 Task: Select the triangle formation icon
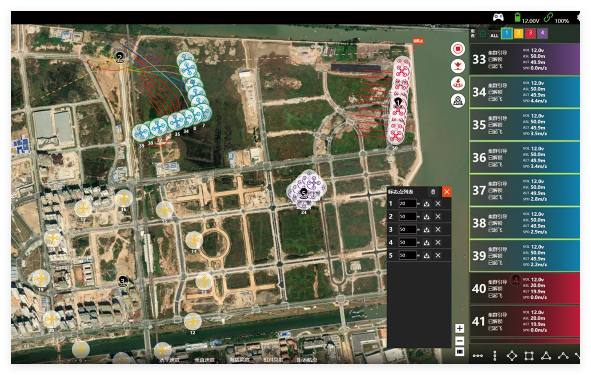click(546, 355)
